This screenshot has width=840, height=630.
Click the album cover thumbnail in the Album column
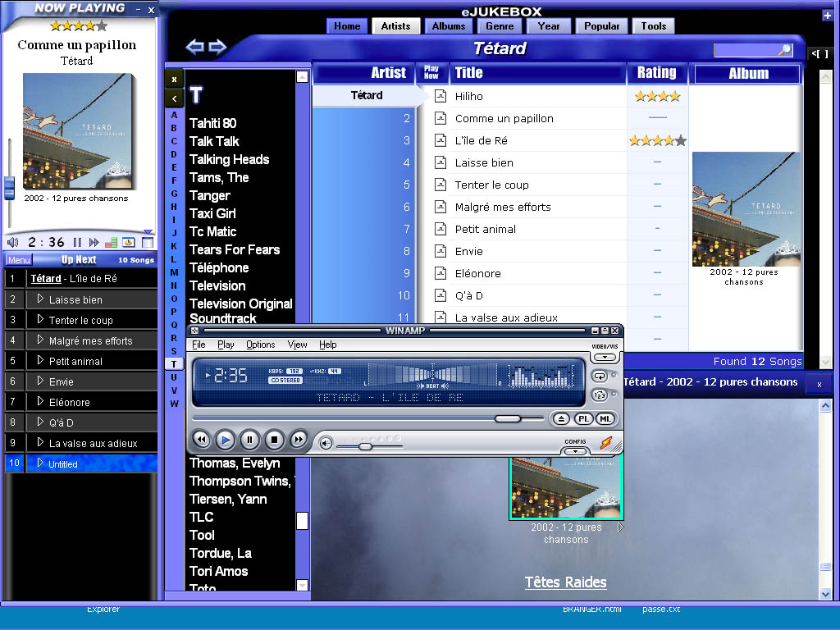[x=746, y=209]
